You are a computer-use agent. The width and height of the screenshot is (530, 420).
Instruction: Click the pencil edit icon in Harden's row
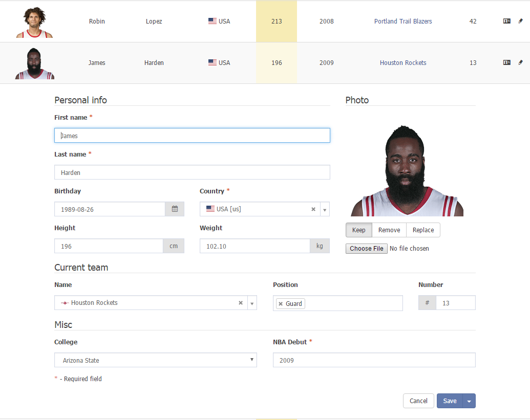pyautogui.click(x=521, y=63)
